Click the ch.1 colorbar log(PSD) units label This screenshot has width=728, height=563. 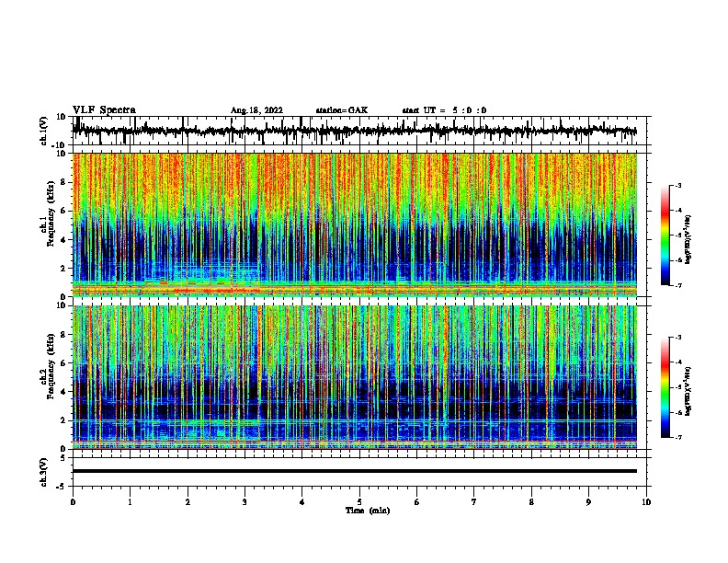point(688,239)
